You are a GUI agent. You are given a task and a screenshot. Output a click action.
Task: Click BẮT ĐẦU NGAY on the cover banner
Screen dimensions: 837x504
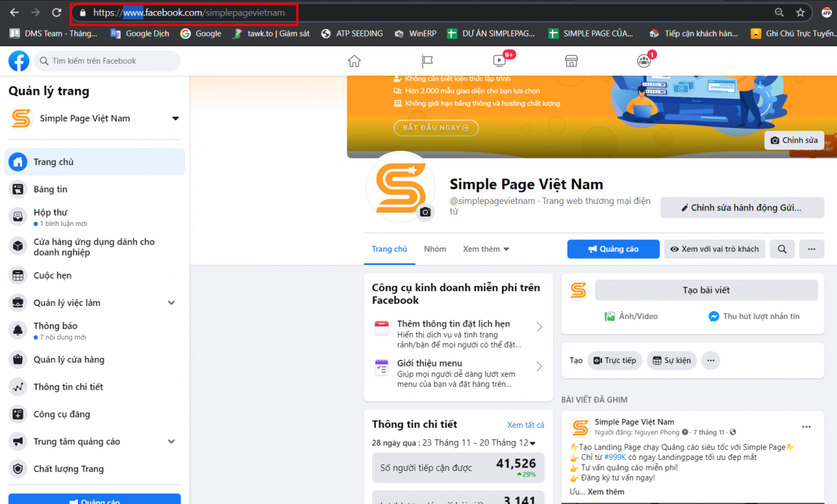tap(436, 128)
